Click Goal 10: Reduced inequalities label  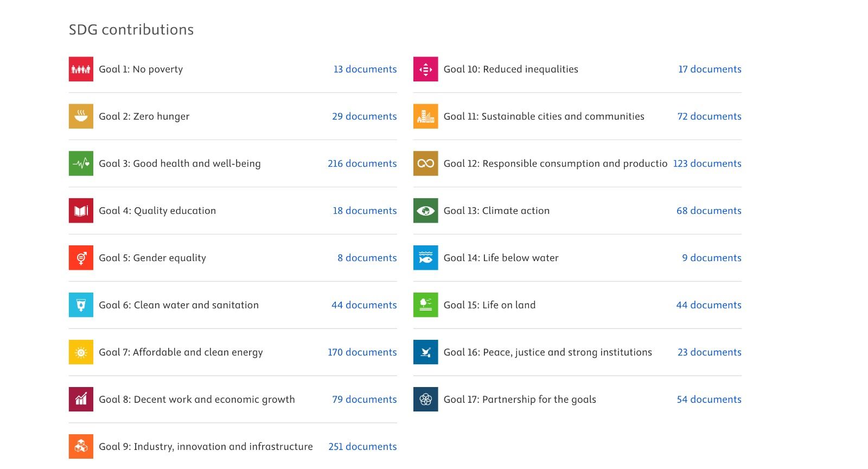(x=510, y=69)
